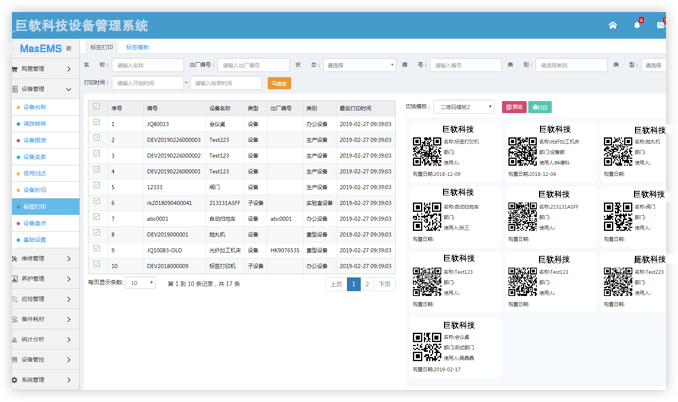678x402 pixels.
Task: Open the 切换模板 template dropdown
Action: tap(464, 107)
